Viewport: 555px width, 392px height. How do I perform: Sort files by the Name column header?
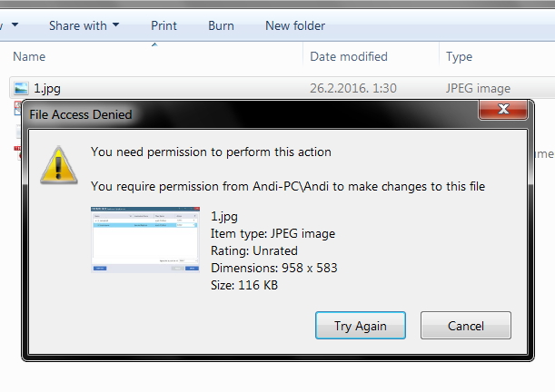[x=29, y=56]
